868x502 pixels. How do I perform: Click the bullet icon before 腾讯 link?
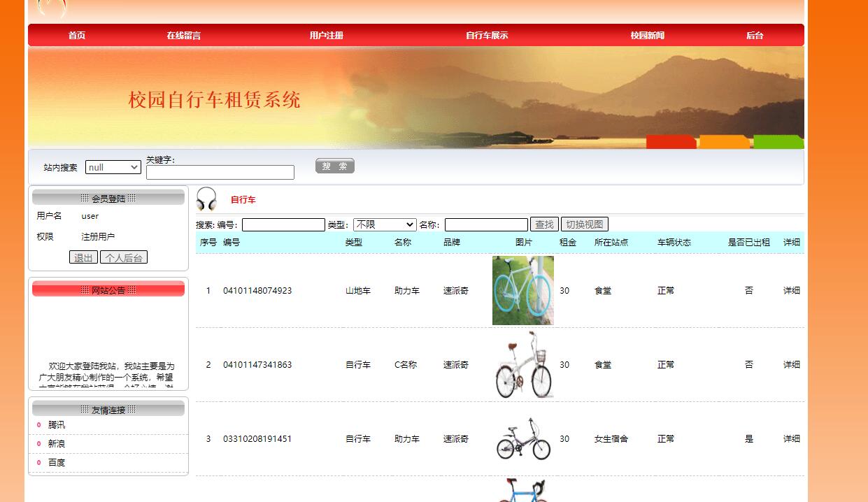tap(38, 424)
